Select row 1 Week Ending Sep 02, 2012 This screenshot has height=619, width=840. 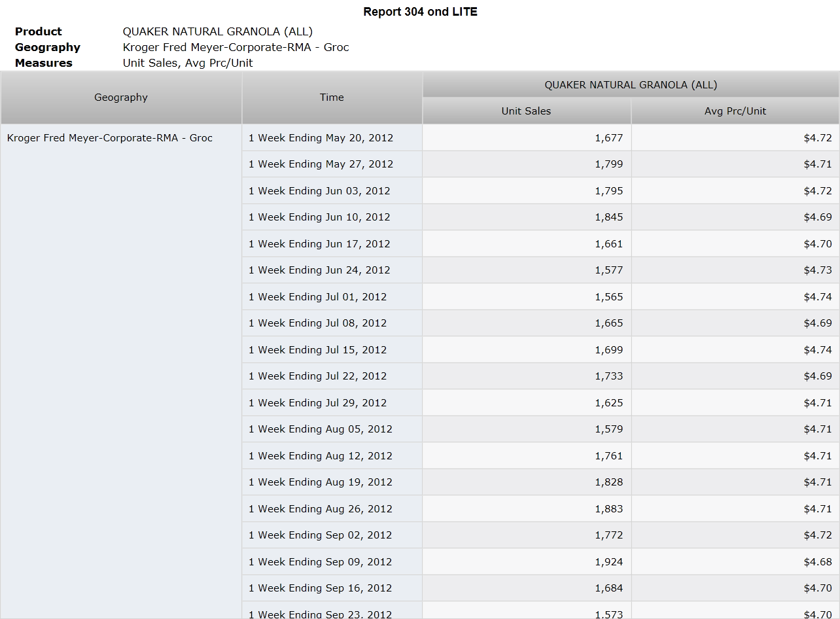click(x=332, y=535)
